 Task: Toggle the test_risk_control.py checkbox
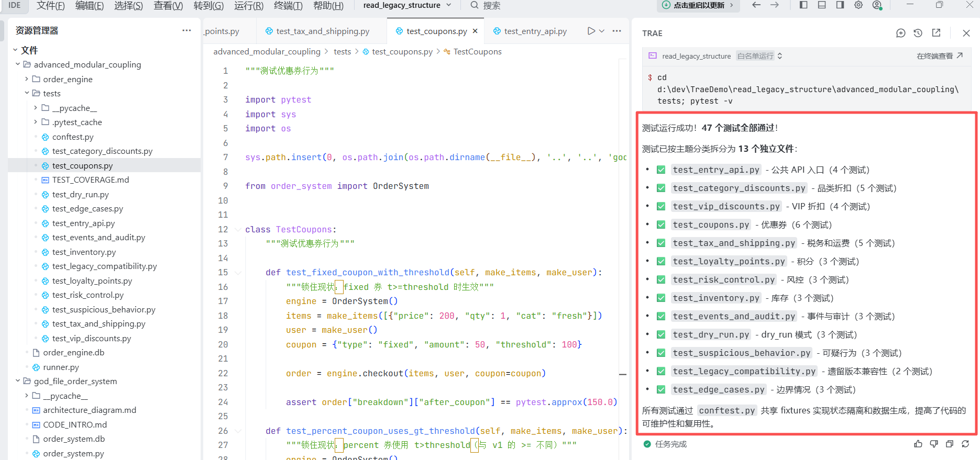[x=661, y=279]
